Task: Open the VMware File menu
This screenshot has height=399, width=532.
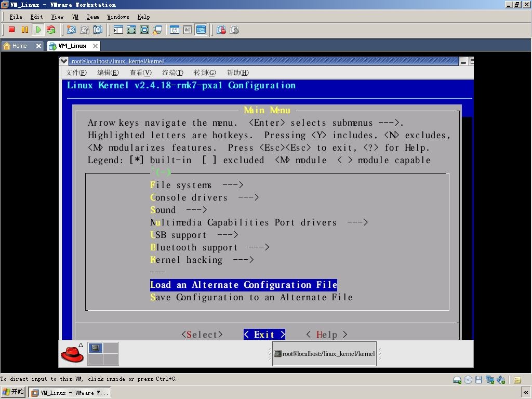Action: (x=16, y=17)
